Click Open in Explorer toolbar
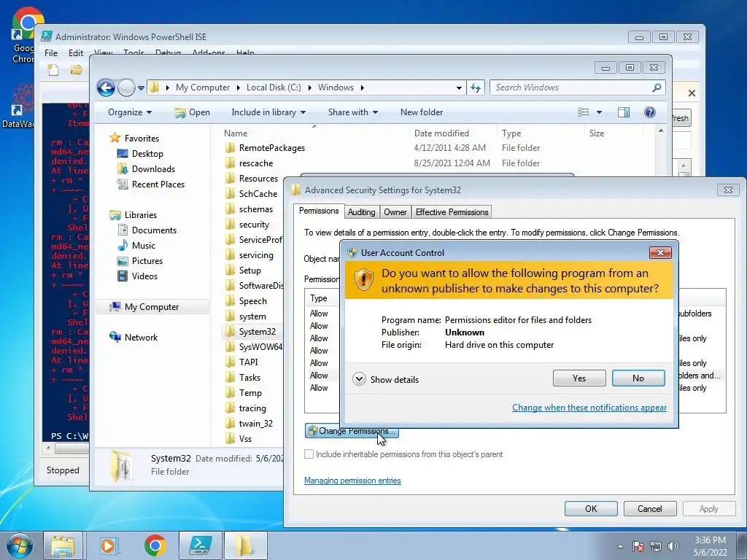This screenshot has height=560, width=747. coord(192,112)
